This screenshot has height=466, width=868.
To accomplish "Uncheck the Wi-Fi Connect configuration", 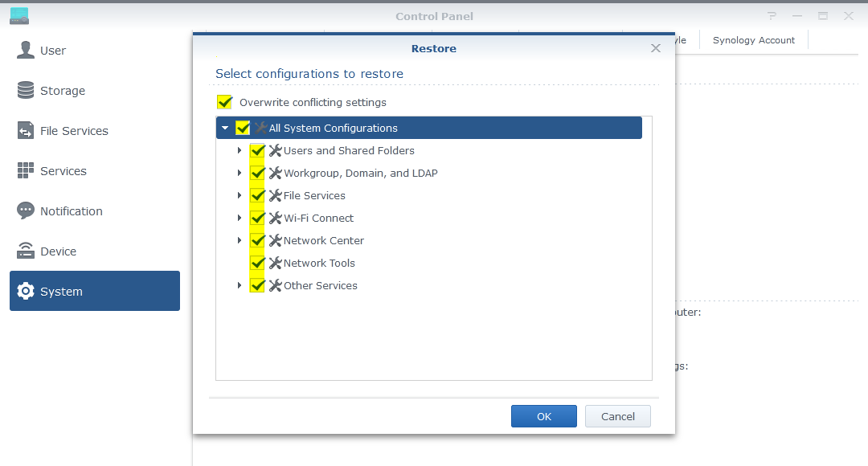I will click(x=257, y=218).
